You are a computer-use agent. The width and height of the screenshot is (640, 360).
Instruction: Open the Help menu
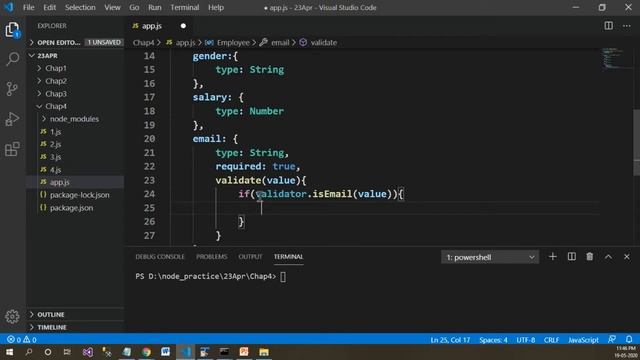coord(216,7)
